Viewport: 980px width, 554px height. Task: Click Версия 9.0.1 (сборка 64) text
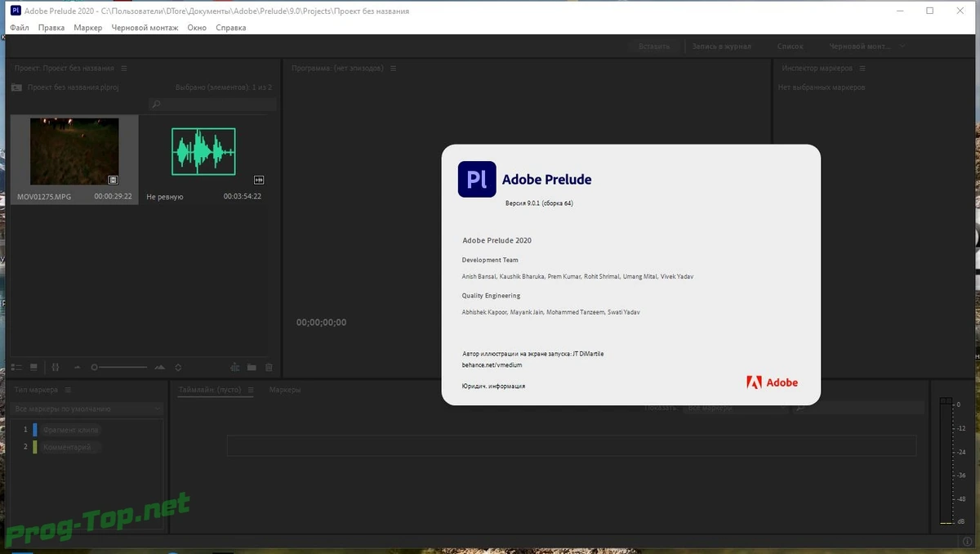point(539,203)
